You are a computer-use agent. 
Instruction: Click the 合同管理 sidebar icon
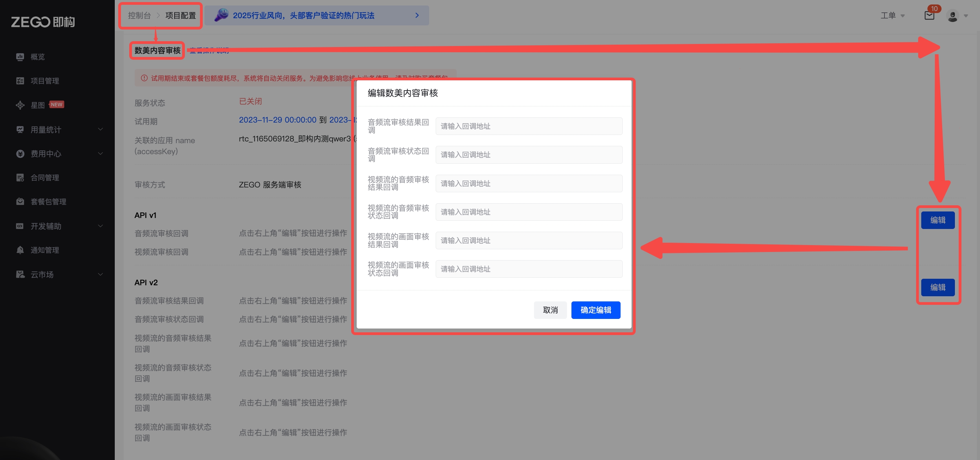tap(20, 177)
